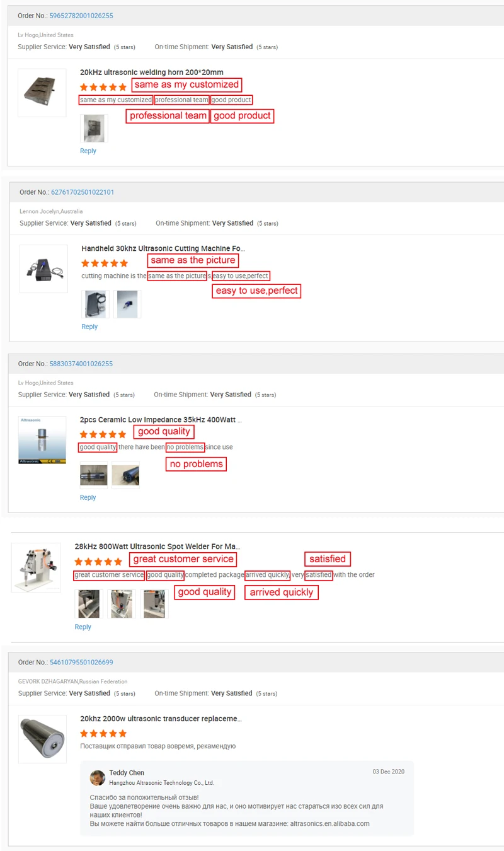Viewport: 504px width, 851px height.
Task: Click star rating of 20khz 2000w transducer review
Action: (x=103, y=734)
